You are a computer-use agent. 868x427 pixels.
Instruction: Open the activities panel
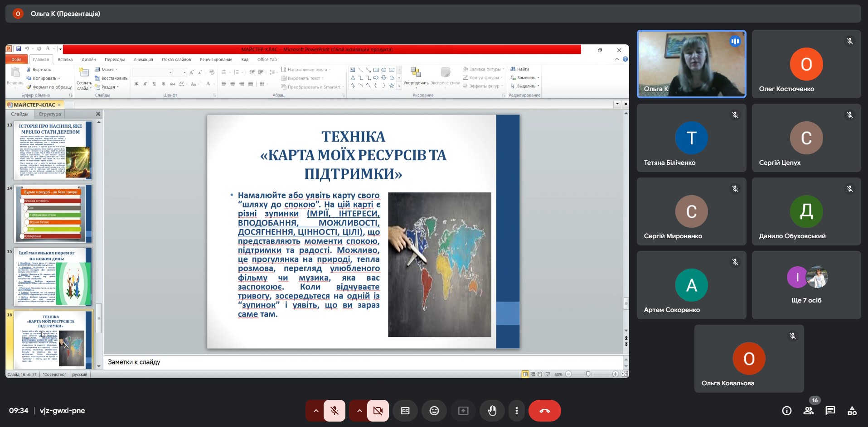(852, 411)
